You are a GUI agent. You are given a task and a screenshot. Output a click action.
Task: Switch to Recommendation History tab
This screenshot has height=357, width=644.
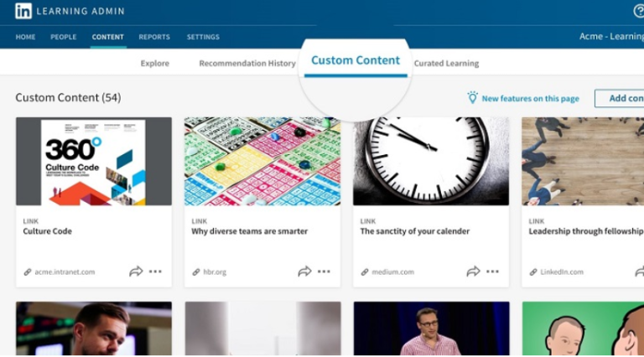[247, 63]
